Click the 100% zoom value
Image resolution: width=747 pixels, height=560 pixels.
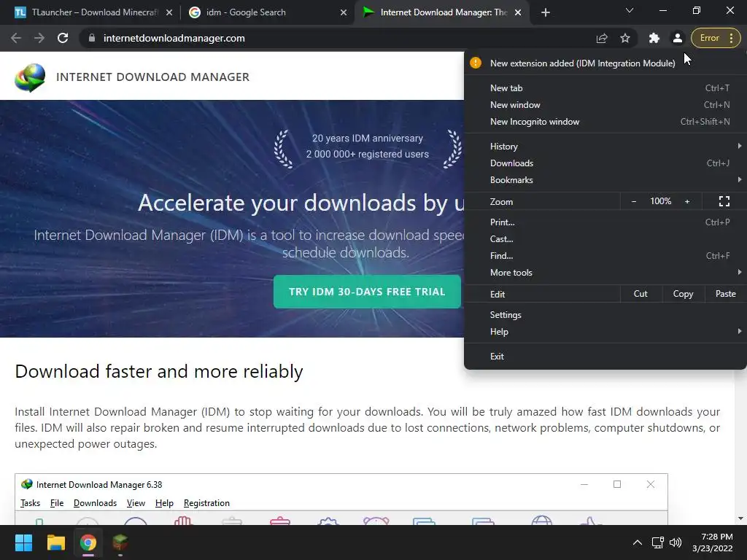(660, 201)
